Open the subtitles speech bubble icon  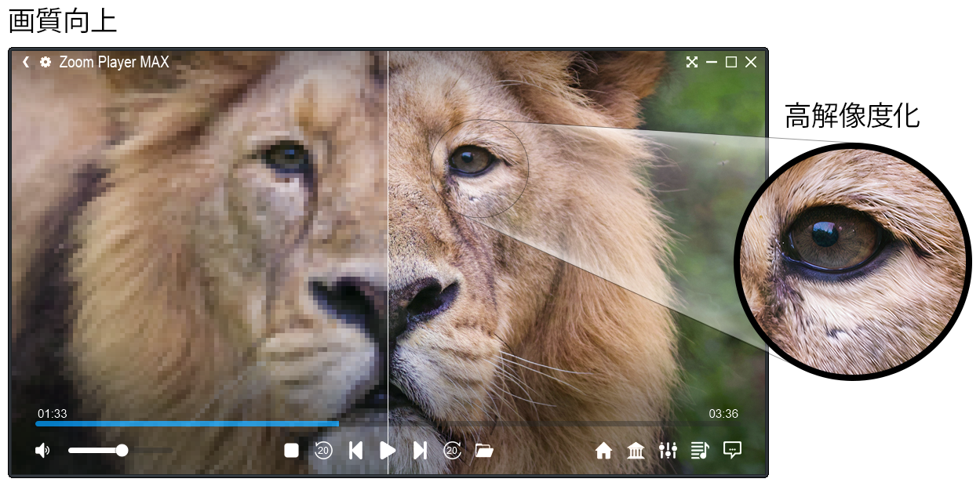(732, 450)
